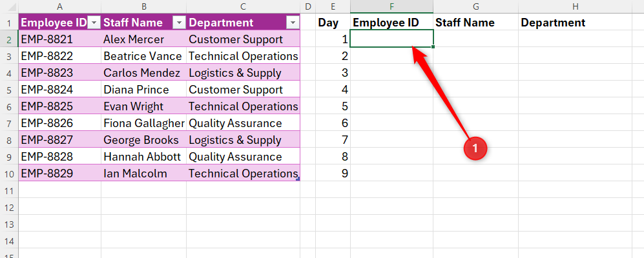The width and height of the screenshot is (644, 258).
Task: Click Customer Support in Alex Mercer's row
Action: click(x=243, y=39)
